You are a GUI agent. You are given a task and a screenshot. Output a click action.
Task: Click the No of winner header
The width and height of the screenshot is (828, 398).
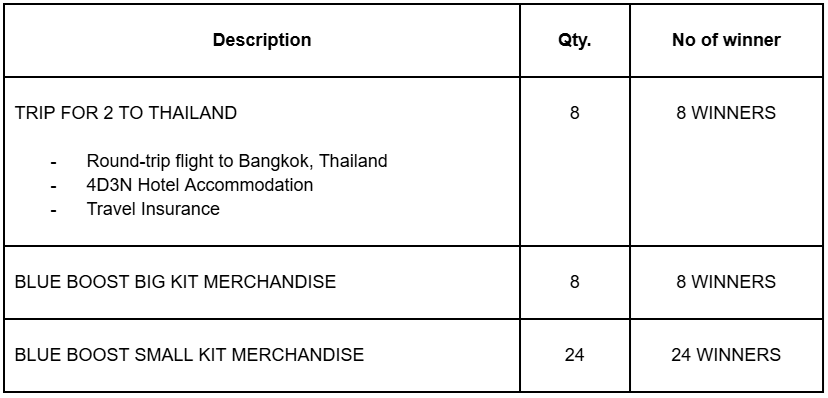pos(726,40)
